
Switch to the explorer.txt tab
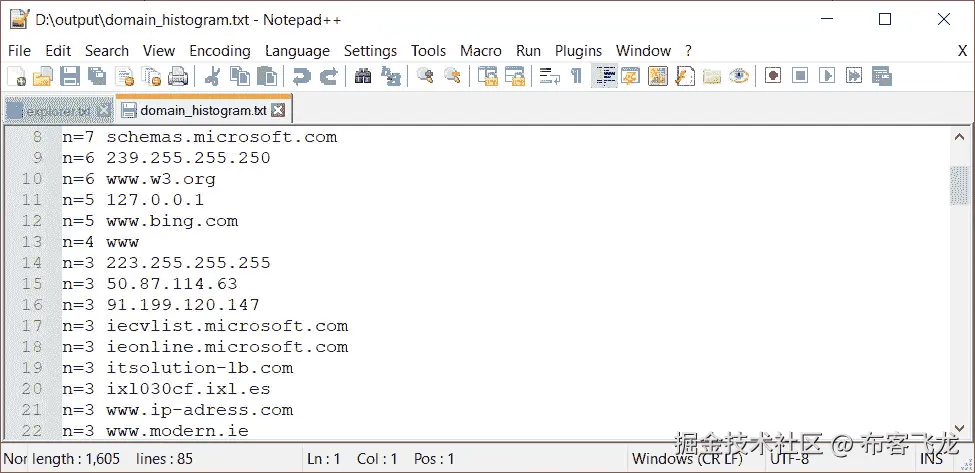(x=59, y=112)
